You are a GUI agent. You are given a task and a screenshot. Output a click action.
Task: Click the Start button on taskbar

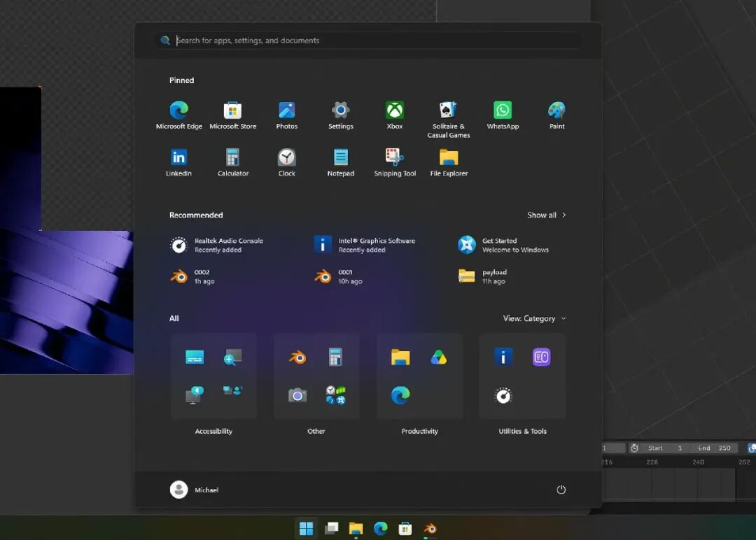click(306, 528)
